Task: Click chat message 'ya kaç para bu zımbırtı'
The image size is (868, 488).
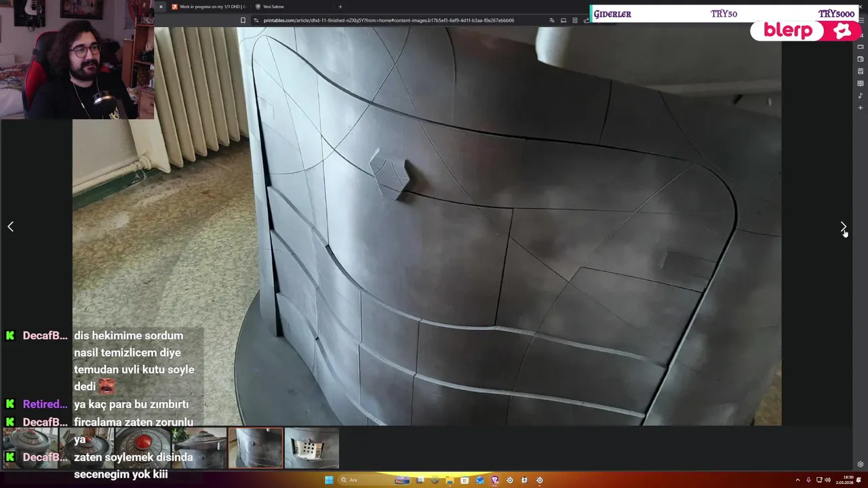Action: 131,404
